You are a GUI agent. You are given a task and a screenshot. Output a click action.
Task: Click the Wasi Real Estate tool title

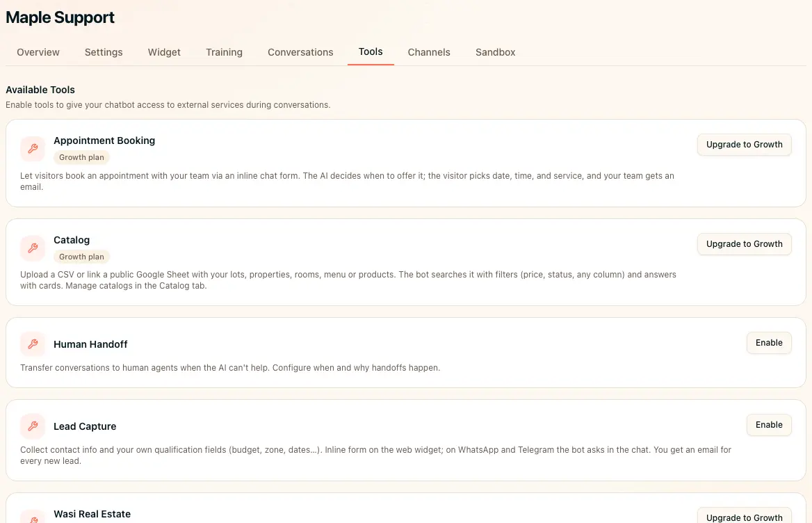(92, 514)
